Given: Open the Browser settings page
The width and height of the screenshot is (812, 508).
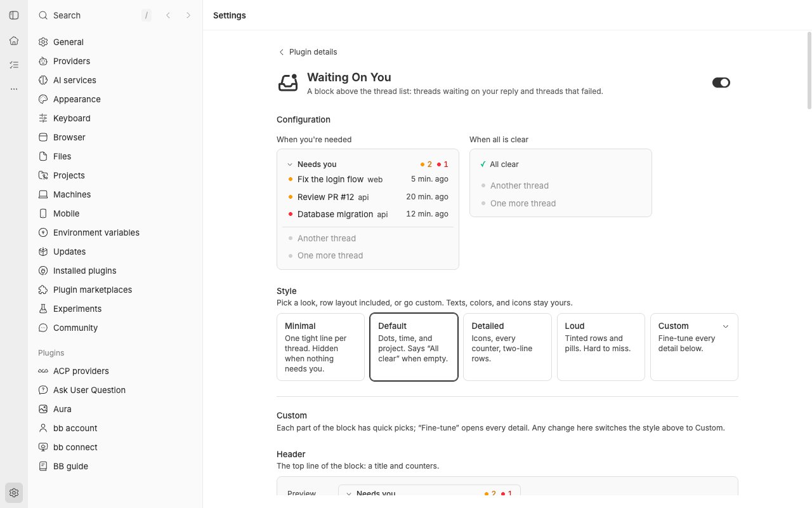Looking at the screenshot, I should point(117,137).
